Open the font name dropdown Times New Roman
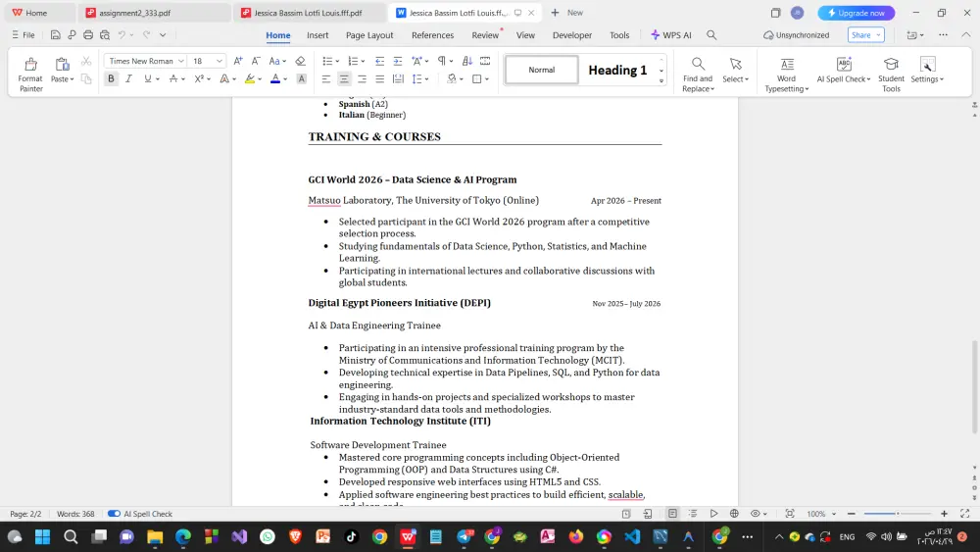Image resolution: width=980 pixels, height=552 pixels. click(x=180, y=61)
